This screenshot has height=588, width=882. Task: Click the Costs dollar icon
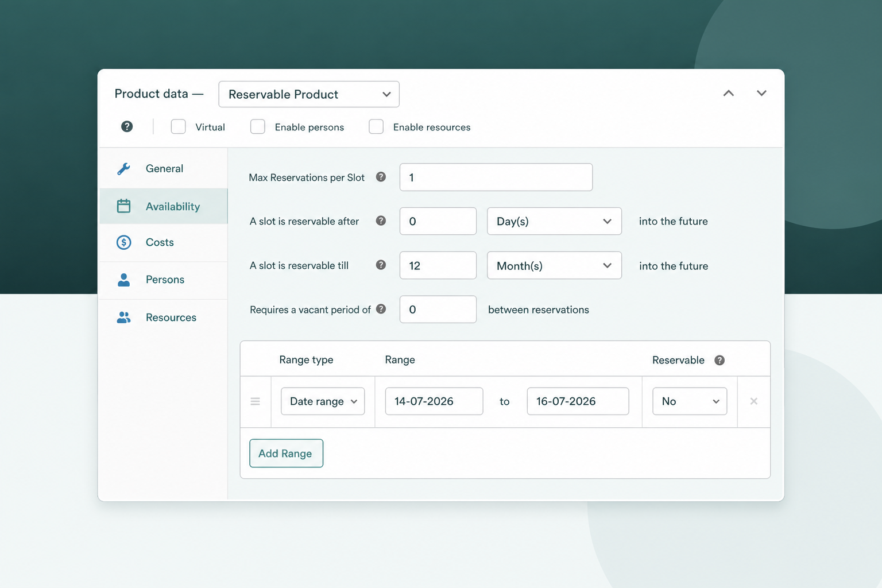123,242
